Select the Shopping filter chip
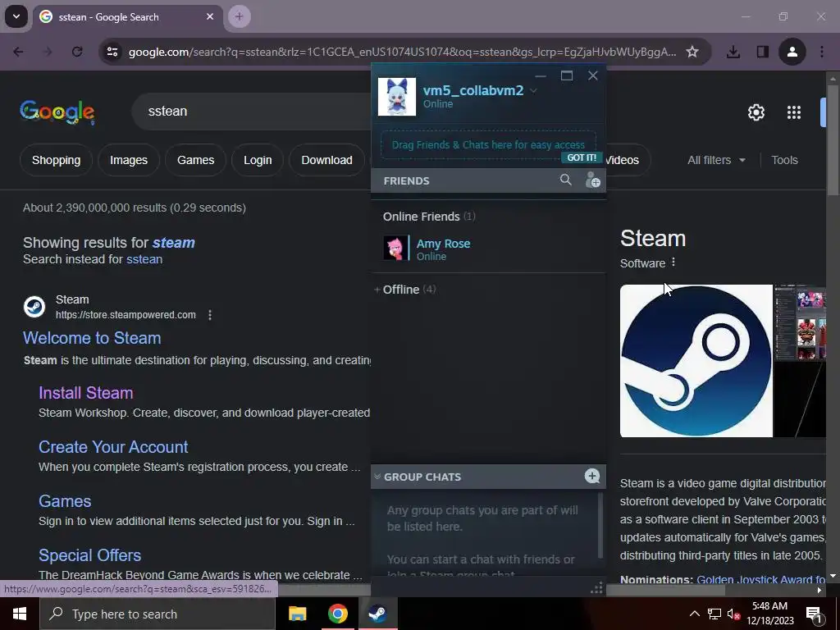Viewport: 840px width, 630px height. (57, 160)
